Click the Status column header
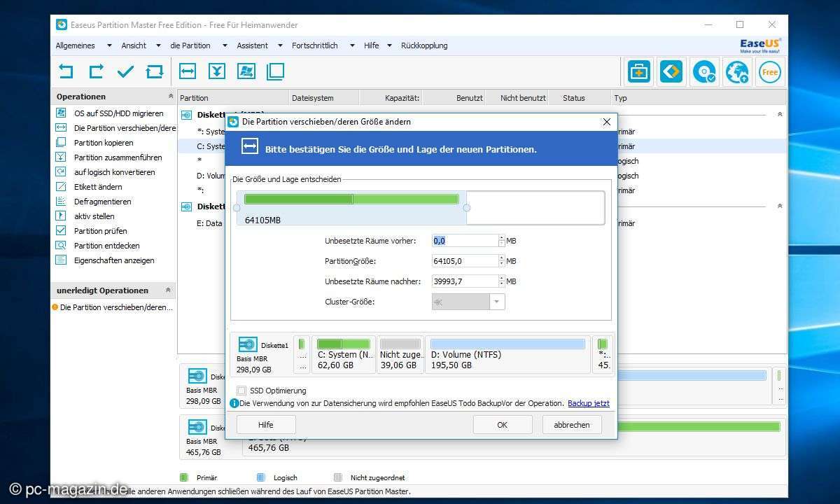Image resolution: width=840 pixels, height=504 pixels. [x=579, y=98]
